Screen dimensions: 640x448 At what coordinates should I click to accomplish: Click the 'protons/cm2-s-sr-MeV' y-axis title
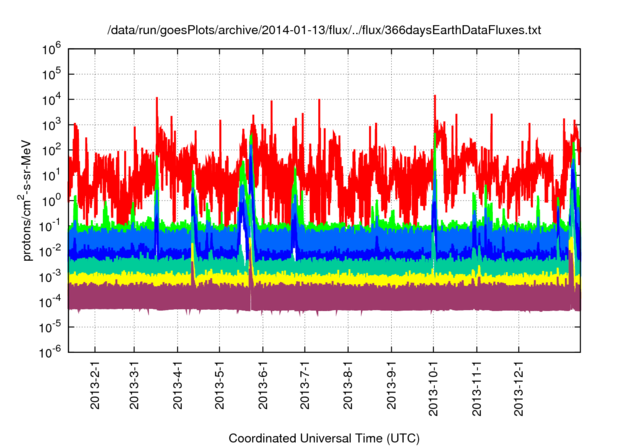(x=25, y=200)
